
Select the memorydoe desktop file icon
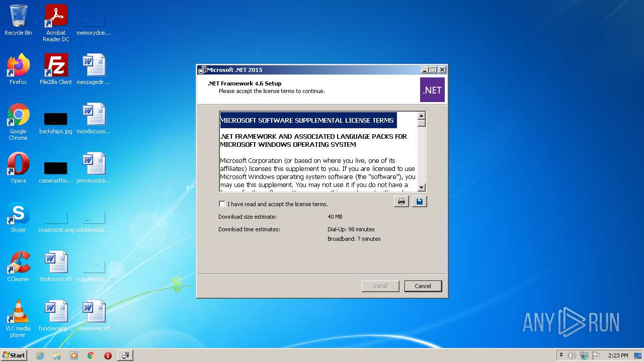94,24
